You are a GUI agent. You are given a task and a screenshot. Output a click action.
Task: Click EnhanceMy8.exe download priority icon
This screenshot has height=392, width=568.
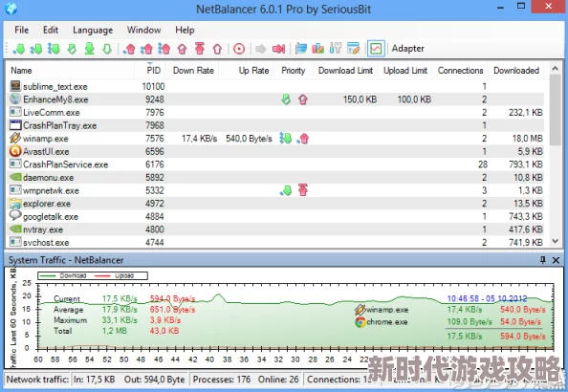tap(286, 99)
